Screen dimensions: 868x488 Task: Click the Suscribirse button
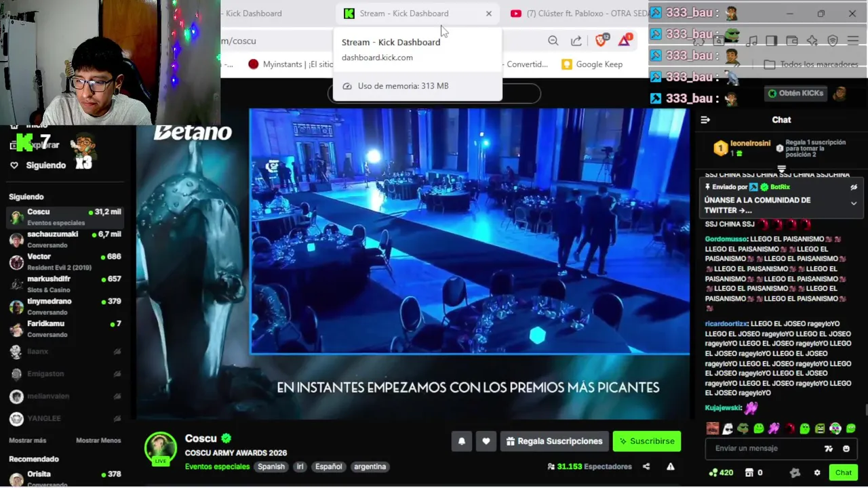(647, 441)
